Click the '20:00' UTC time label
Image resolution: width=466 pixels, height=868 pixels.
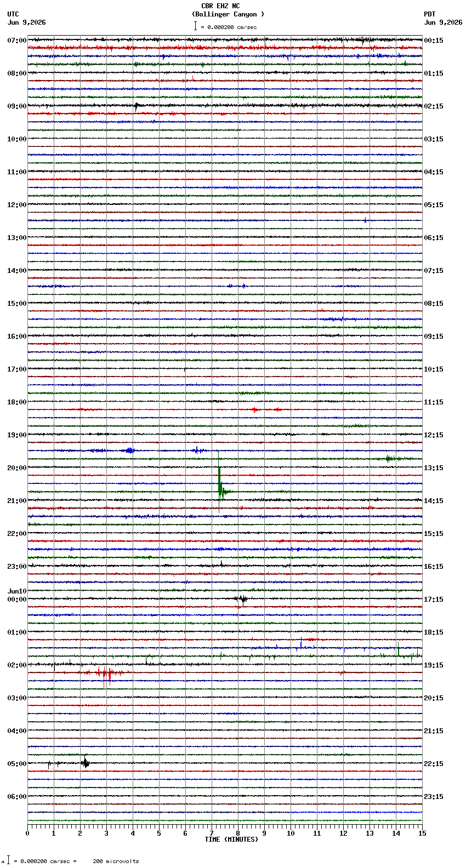(x=17, y=468)
